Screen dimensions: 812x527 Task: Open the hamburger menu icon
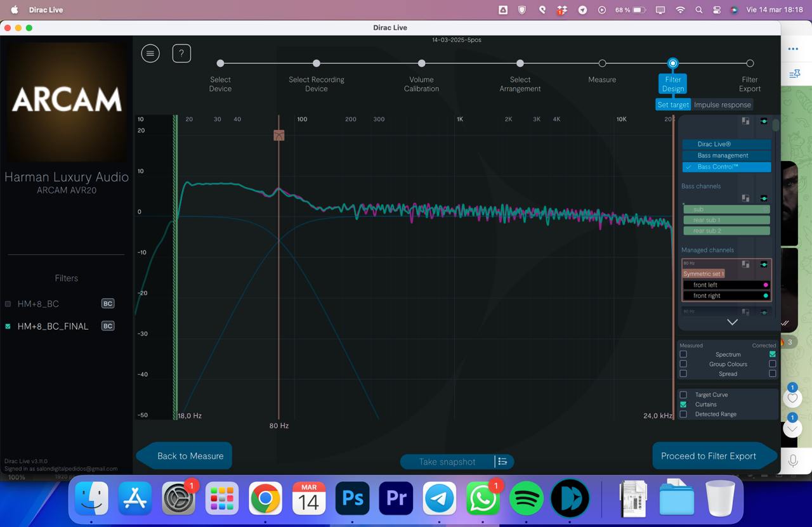point(150,53)
